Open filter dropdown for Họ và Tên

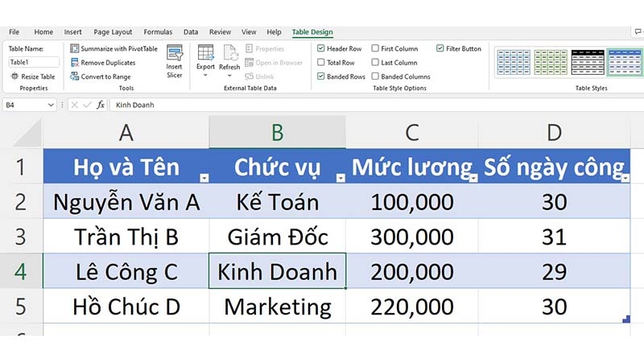(x=204, y=178)
